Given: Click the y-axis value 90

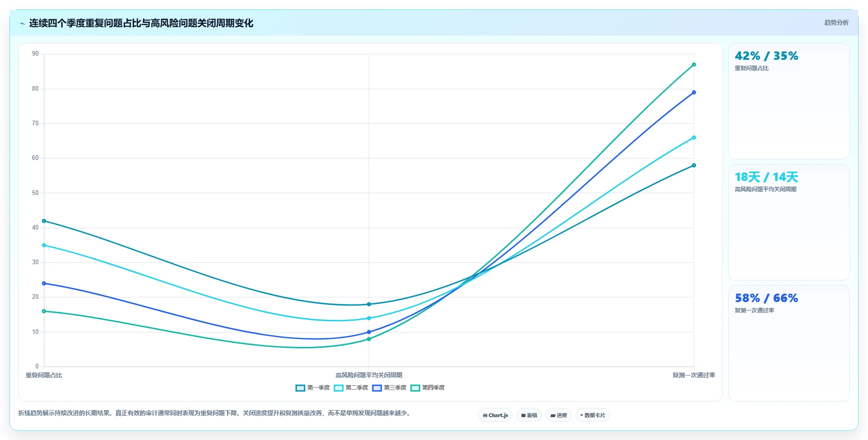Looking at the screenshot, I should click(36, 54).
